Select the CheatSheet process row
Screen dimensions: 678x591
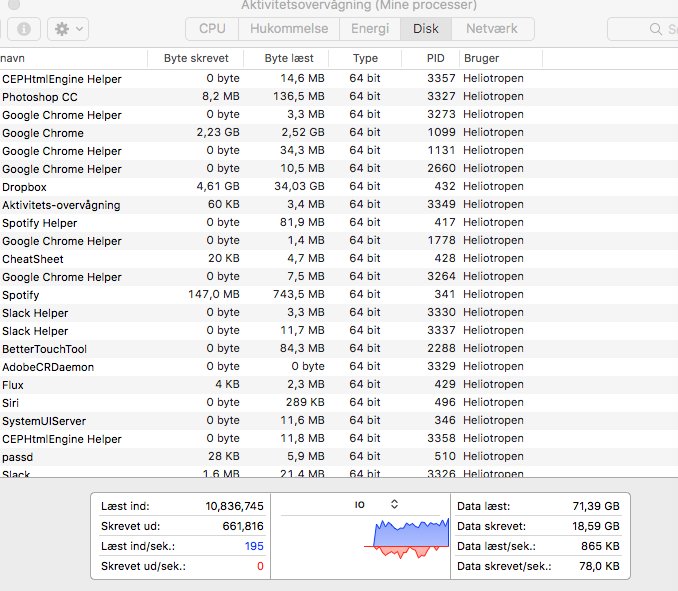point(339,259)
